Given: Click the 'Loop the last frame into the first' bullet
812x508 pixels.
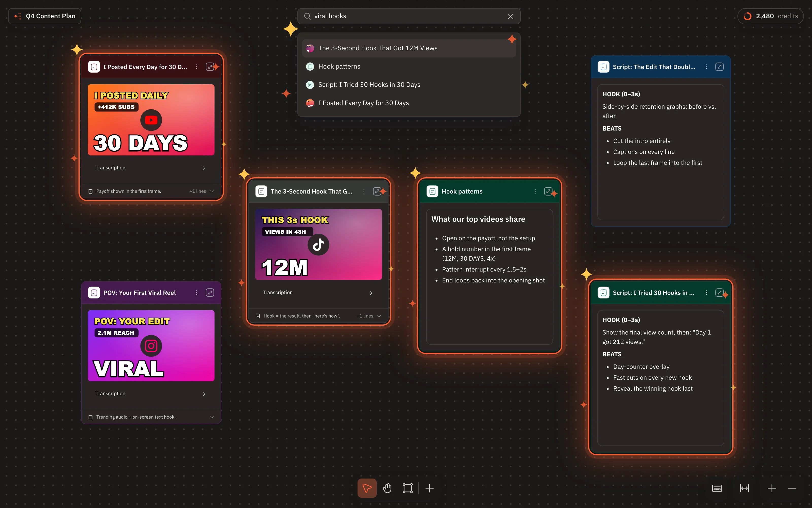Looking at the screenshot, I should pyautogui.click(x=657, y=163).
